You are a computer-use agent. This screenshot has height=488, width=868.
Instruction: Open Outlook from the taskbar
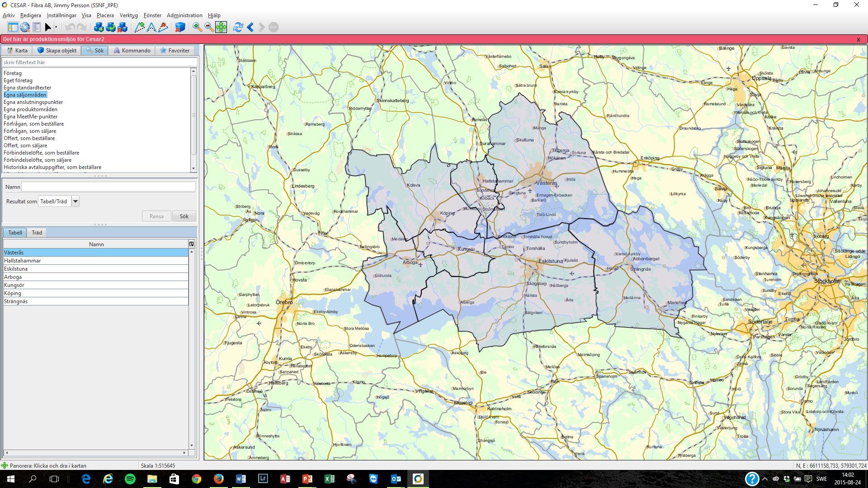click(396, 479)
